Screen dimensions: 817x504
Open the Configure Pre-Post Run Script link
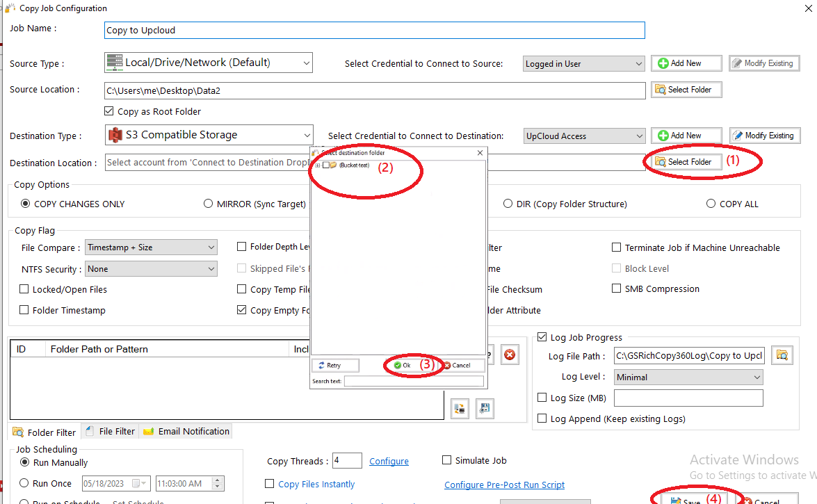click(504, 485)
